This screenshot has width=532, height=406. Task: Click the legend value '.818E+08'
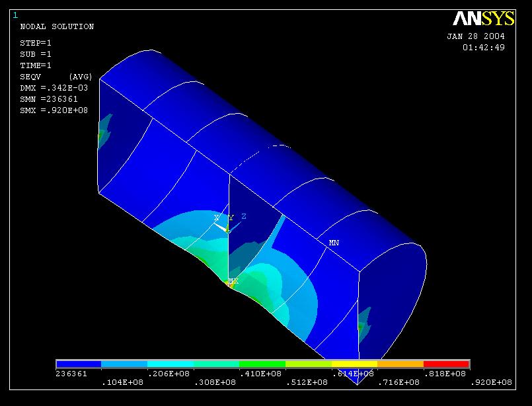click(445, 374)
